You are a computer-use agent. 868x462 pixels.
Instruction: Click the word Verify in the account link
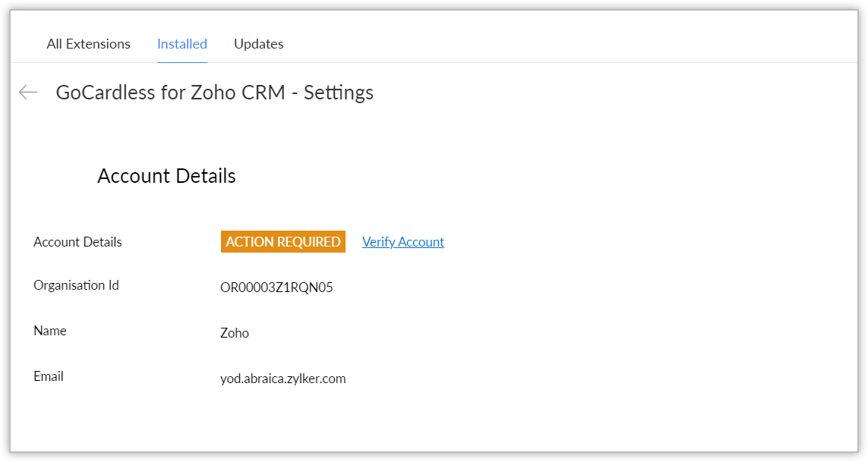tap(378, 242)
